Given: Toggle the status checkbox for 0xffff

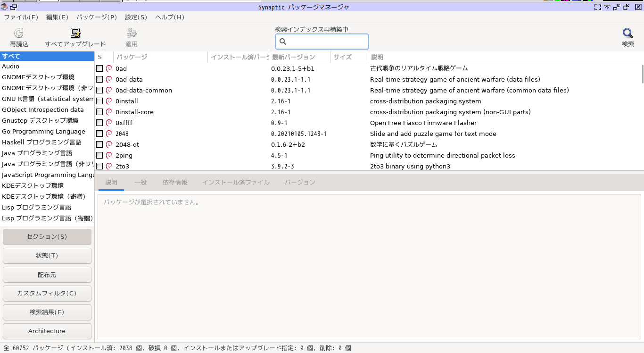Looking at the screenshot, I should [x=99, y=123].
